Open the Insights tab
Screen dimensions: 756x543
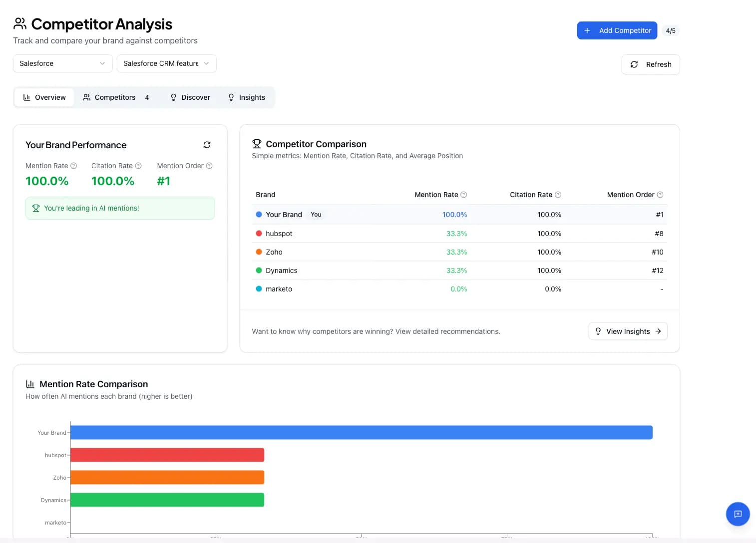point(247,97)
